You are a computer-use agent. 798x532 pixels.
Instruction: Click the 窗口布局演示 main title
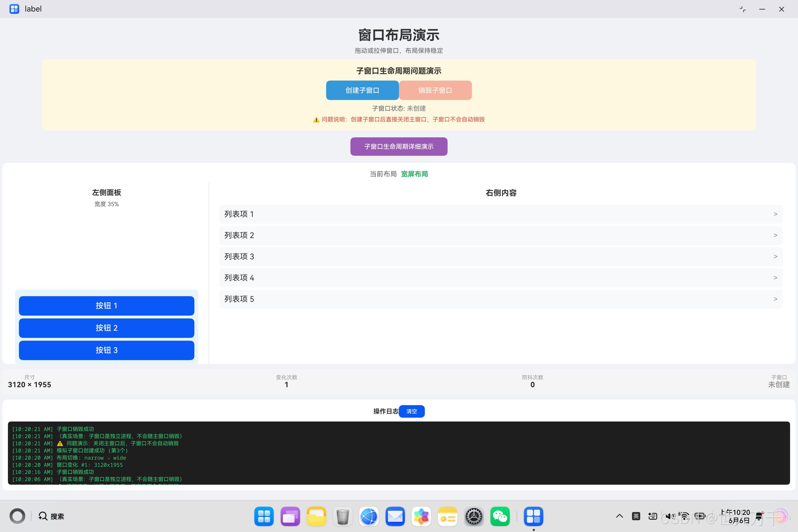(x=399, y=35)
